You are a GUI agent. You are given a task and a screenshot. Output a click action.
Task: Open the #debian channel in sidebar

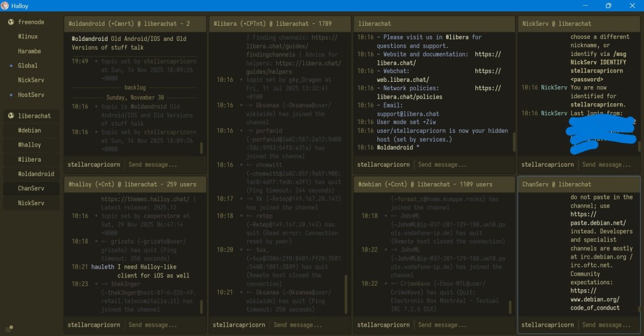31,130
